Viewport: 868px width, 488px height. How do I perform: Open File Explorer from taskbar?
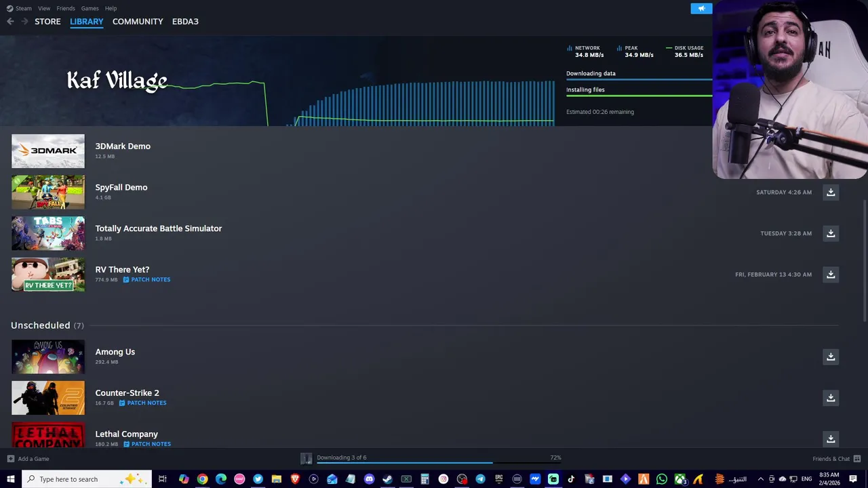click(276, 479)
